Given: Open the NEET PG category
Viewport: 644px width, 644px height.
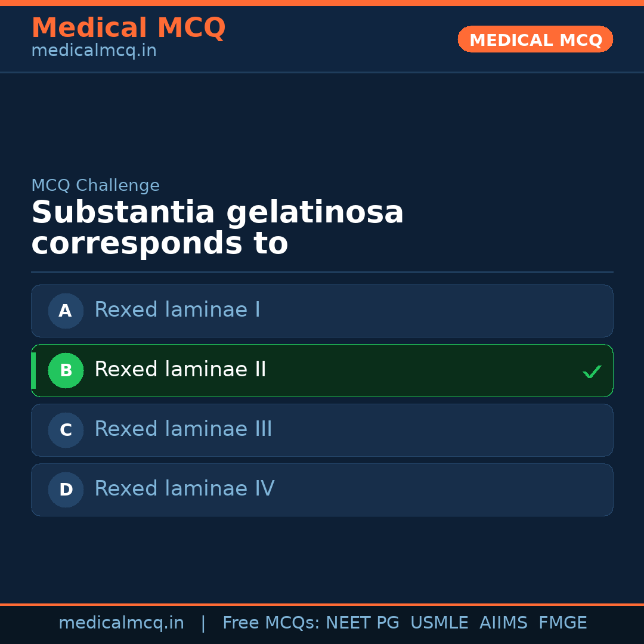Looking at the screenshot, I should point(362,622).
